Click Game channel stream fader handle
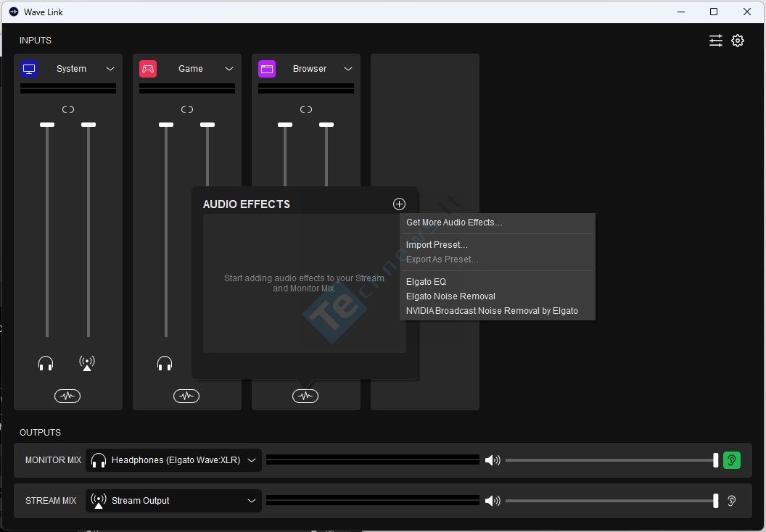Image resolution: width=766 pixels, height=532 pixels. (207, 125)
